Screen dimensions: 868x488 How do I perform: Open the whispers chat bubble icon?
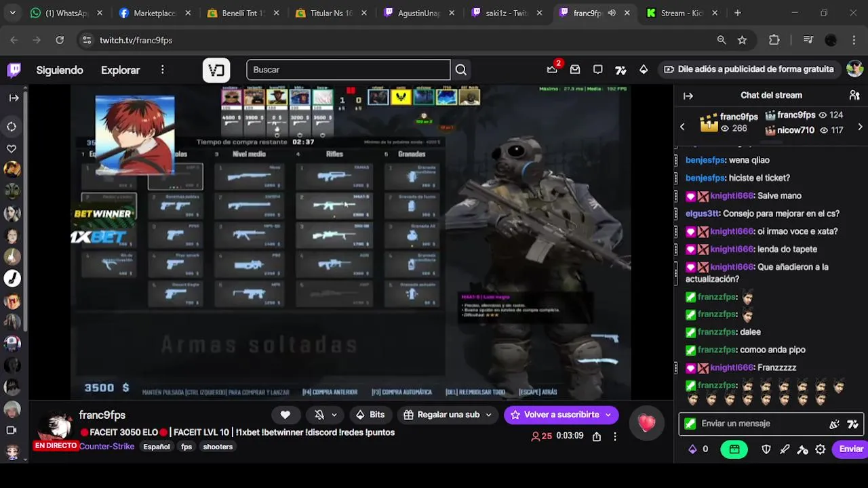(598, 69)
